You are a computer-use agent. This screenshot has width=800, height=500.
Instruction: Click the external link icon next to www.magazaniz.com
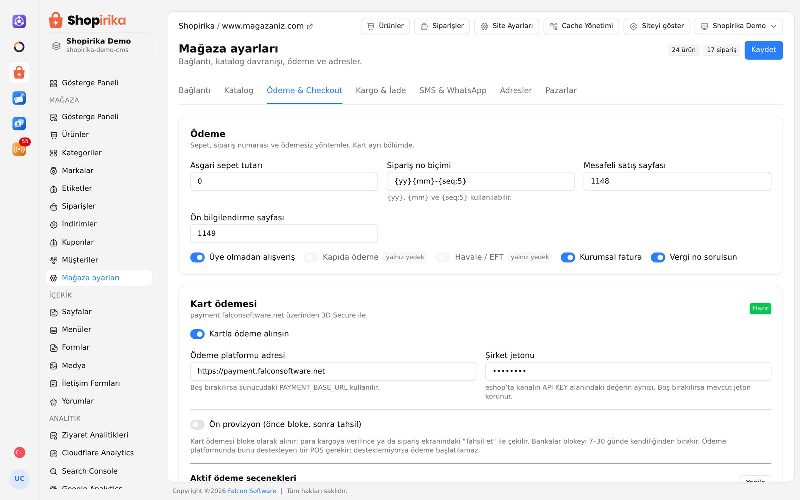(x=310, y=26)
